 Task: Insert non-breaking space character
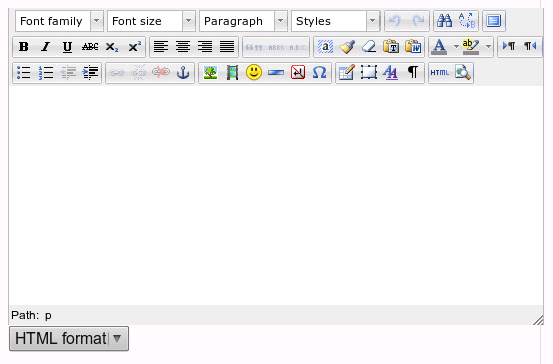[298, 73]
